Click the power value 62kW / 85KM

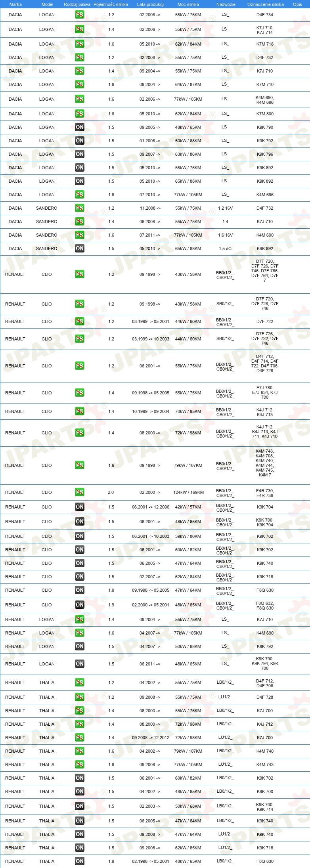[188, 848]
